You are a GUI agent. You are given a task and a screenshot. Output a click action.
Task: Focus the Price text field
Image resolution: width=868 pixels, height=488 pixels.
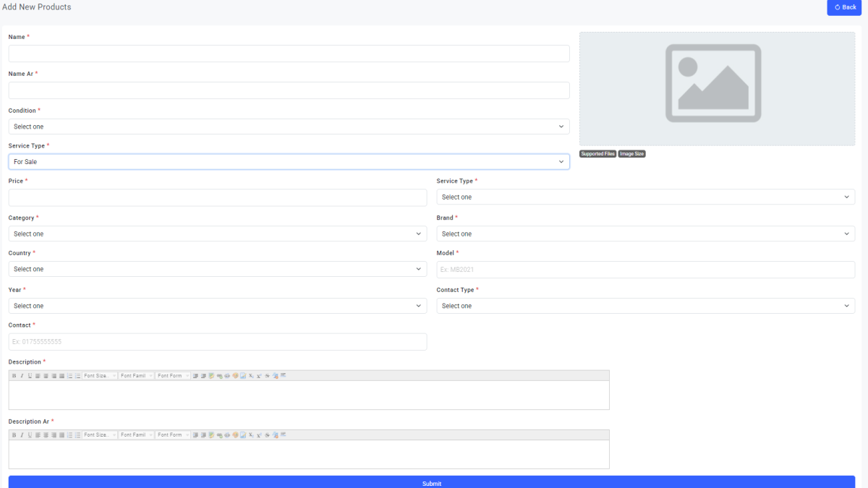click(x=217, y=197)
